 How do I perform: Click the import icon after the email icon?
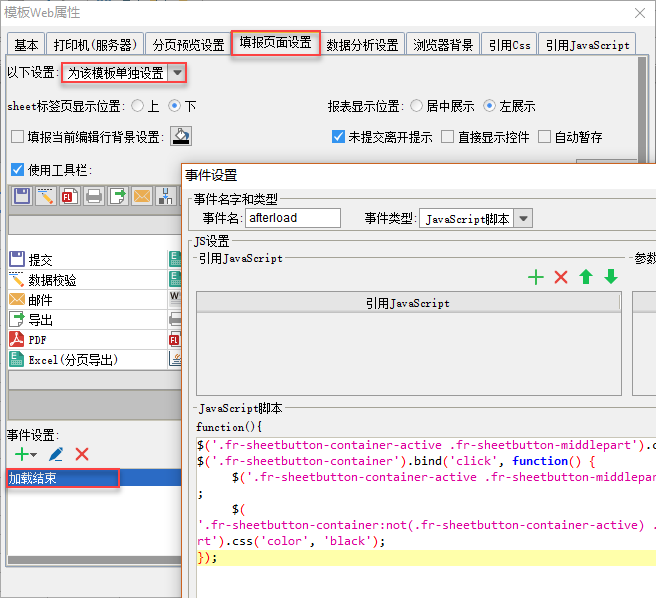click(x=166, y=196)
